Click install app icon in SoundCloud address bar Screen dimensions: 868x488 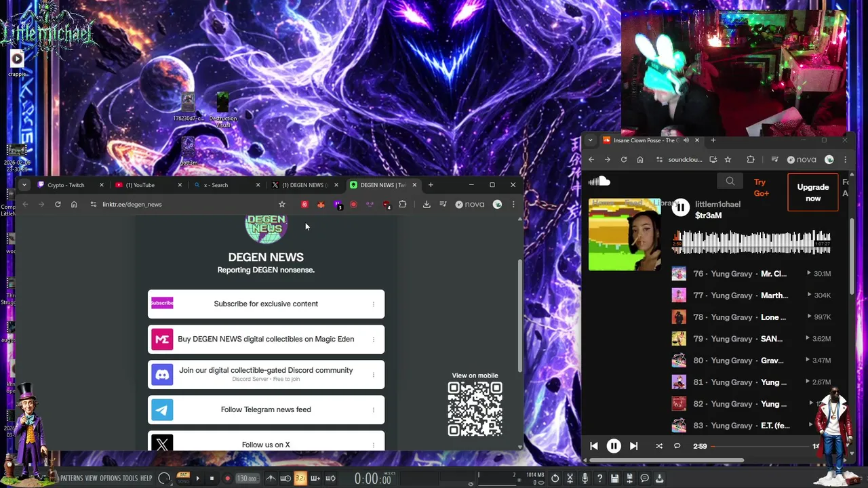click(x=713, y=160)
